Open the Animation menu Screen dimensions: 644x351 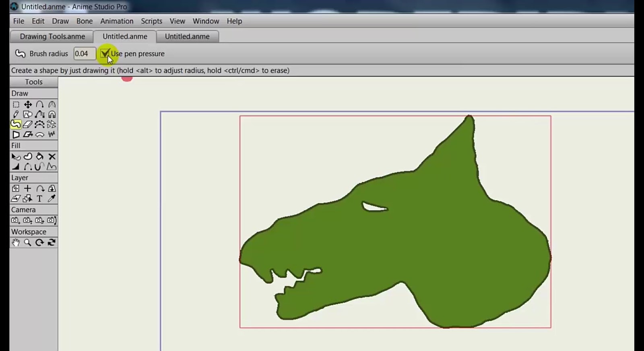[117, 21]
